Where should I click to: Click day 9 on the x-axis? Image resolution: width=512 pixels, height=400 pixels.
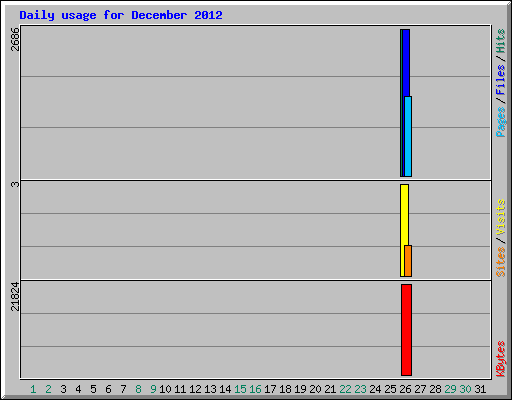[153, 389]
